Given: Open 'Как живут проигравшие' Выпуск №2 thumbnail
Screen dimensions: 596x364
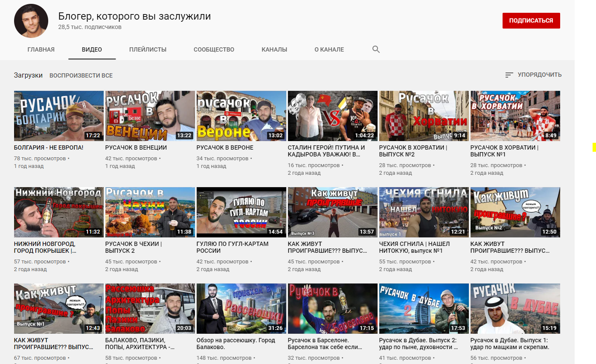Looking at the screenshot, I should coord(515,212).
